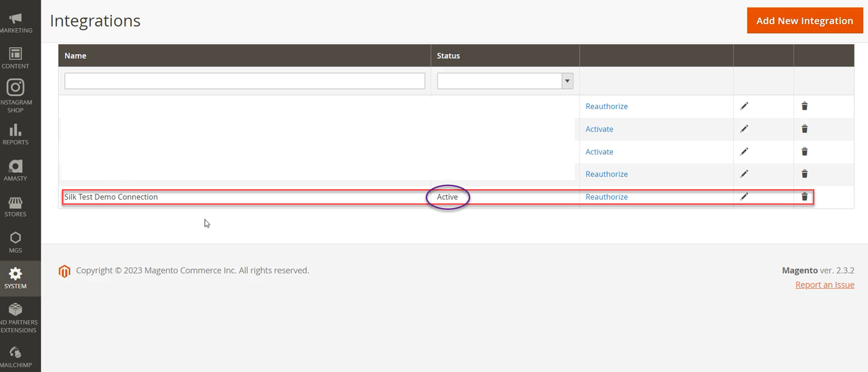Image resolution: width=868 pixels, height=372 pixels.
Task: Open the Content sidebar menu
Action: click(x=16, y=58)
